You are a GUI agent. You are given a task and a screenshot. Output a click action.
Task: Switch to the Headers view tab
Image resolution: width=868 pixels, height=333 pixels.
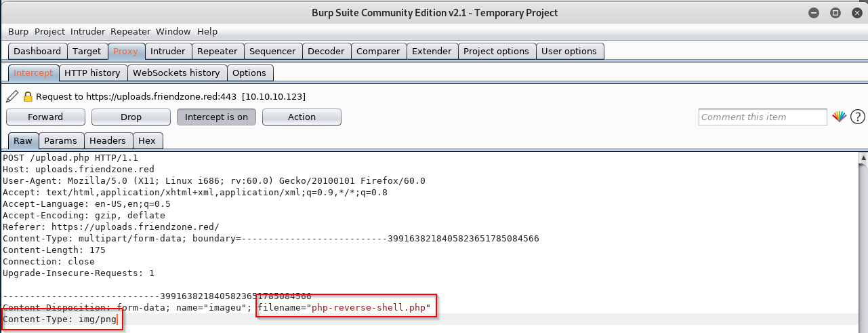click(x=108, y=140)
